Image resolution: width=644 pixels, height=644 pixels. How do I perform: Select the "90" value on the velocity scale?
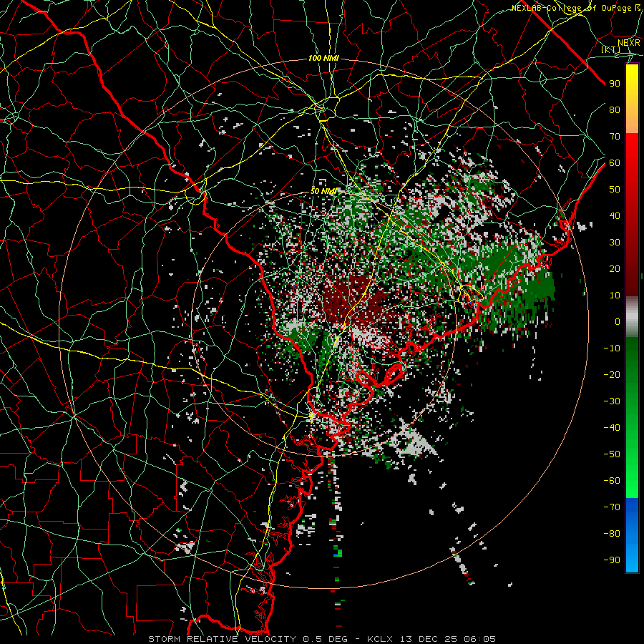[x=615, y=84]
